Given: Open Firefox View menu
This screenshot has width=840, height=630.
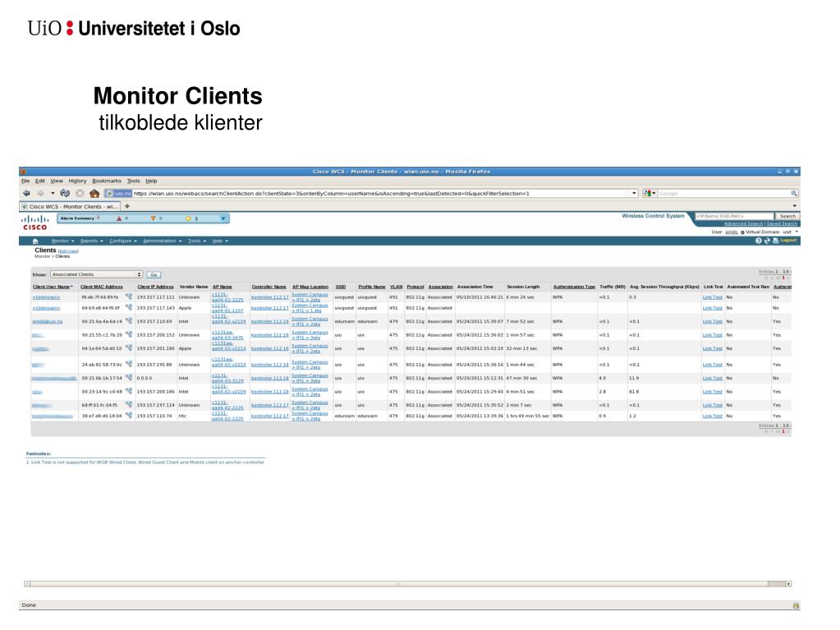Looking at the screenshot, I should click(x=57, y=181).
